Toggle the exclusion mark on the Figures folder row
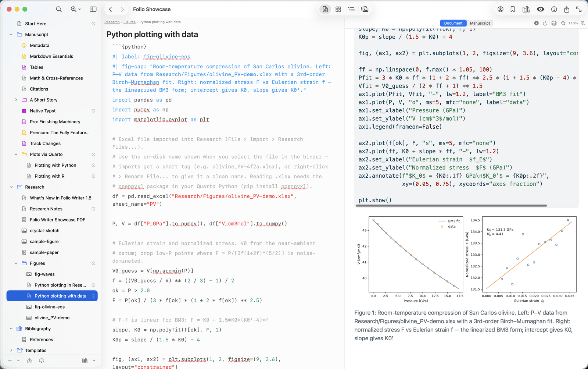This screenshot has width=588, height=369. 93,263
